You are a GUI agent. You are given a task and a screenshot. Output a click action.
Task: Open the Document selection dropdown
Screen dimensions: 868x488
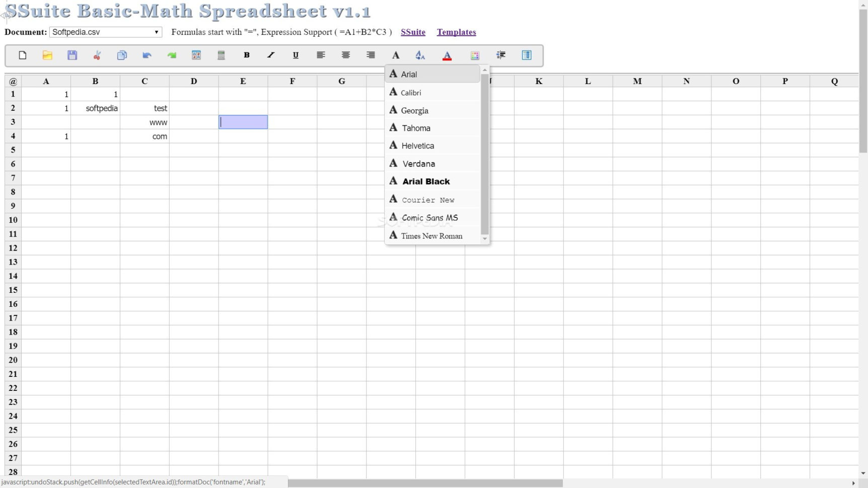click(x=105, y=32)
